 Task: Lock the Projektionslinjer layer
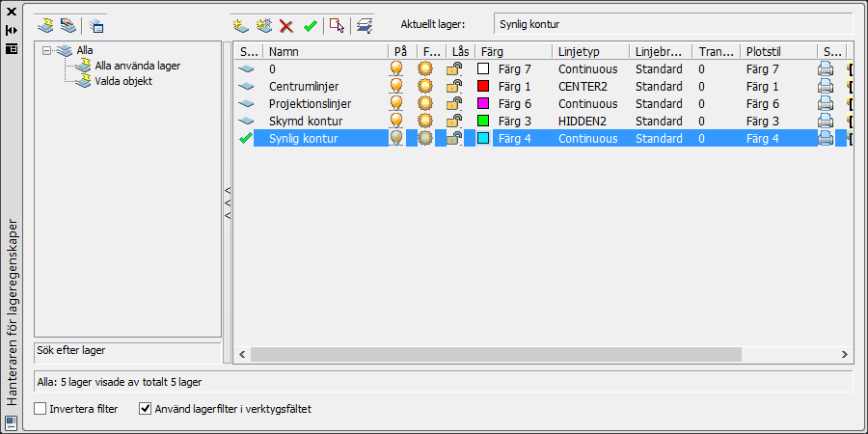click(454, 103)
